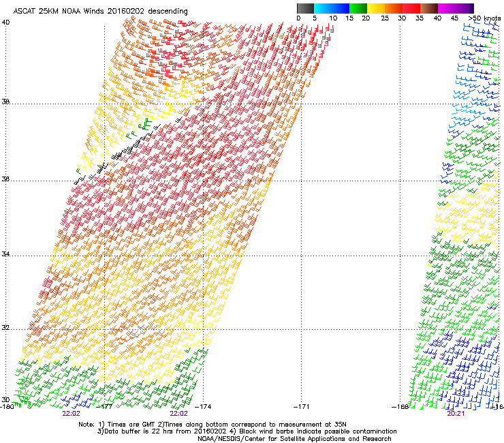
Task: Click the 'ASCAT 25KM NOAA Winds 20160202 descending' title
Action: click(100, 12)
